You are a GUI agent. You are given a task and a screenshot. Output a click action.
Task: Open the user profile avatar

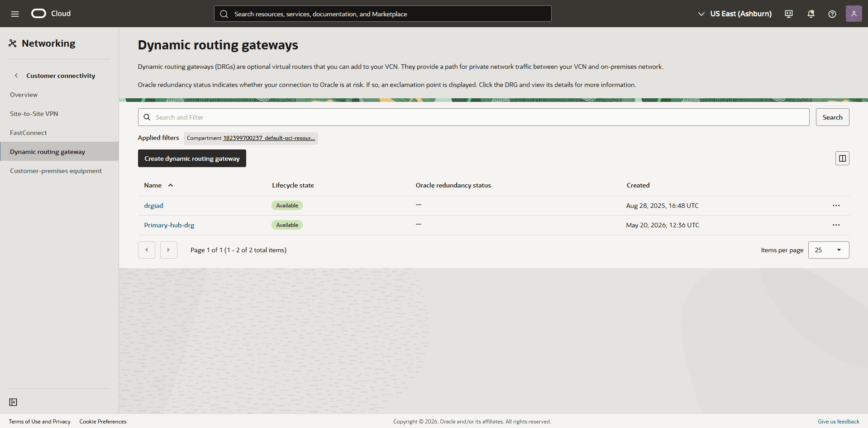click(x=854, y=14)
